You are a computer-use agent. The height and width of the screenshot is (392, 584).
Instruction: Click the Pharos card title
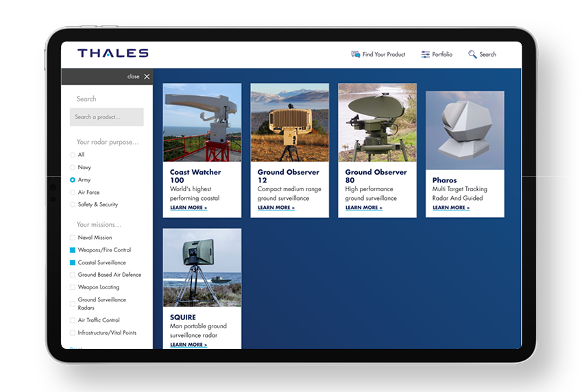(444, 180)
